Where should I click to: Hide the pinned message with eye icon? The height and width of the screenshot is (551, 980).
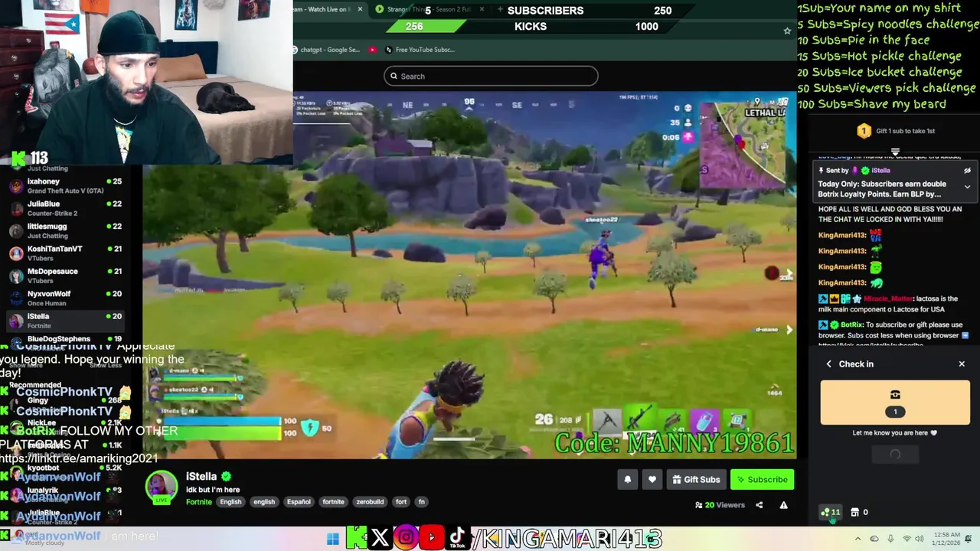tap(967, 171)
